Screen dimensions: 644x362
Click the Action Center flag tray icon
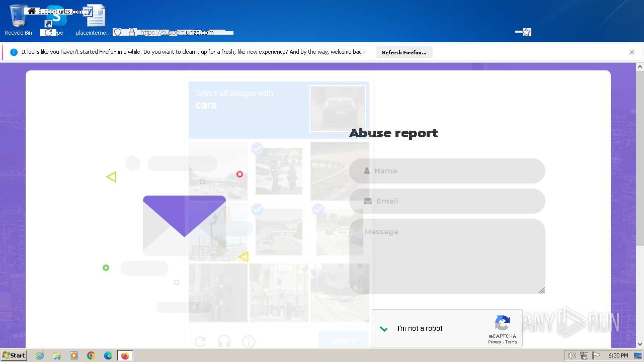click(x=596, y=355)
